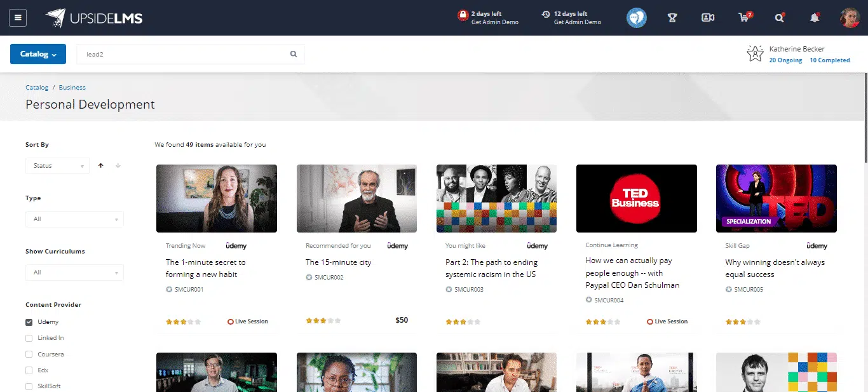Viewport: 868px width, 392px height.
Task: Click Udemy logo on '15-minute city' card
Action: (x=397, y=246)
